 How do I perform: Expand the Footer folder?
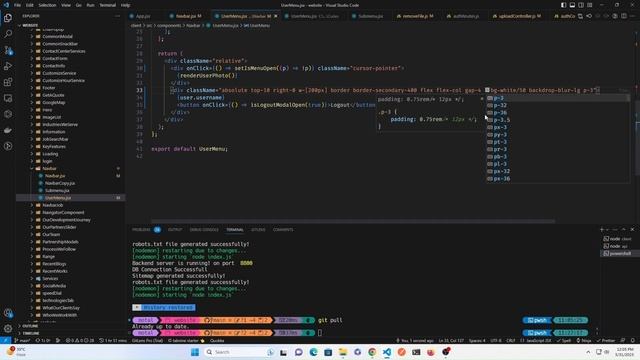point(49,88)
